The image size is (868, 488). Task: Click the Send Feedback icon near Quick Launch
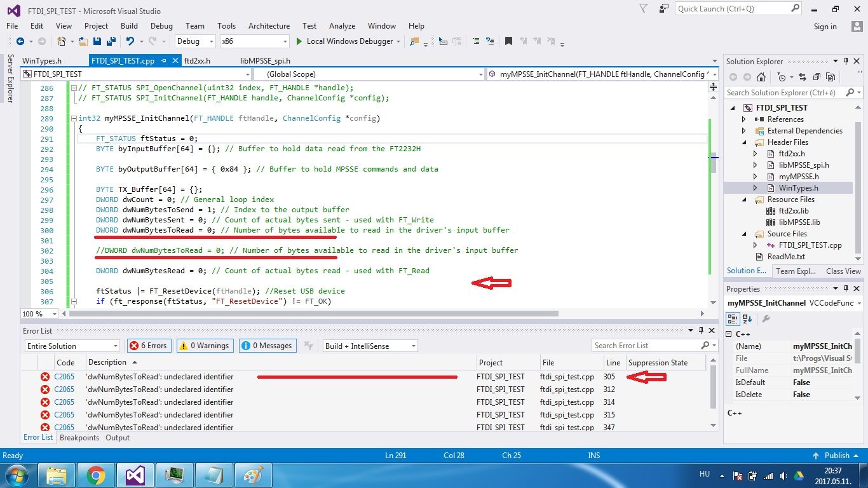point(664,9)
